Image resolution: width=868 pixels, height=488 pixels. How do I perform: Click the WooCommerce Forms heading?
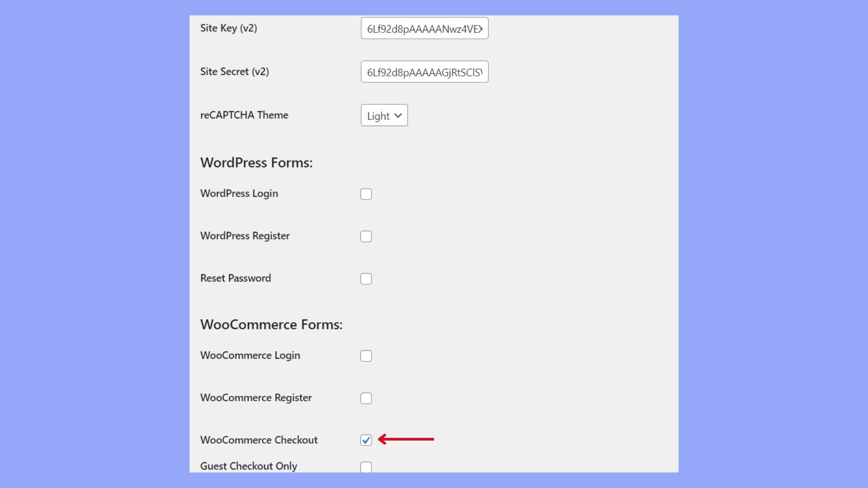click(271, 324)
